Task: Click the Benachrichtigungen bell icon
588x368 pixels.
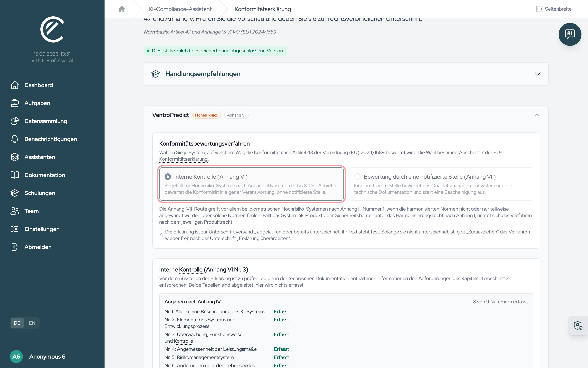Action: click(14, 139)
